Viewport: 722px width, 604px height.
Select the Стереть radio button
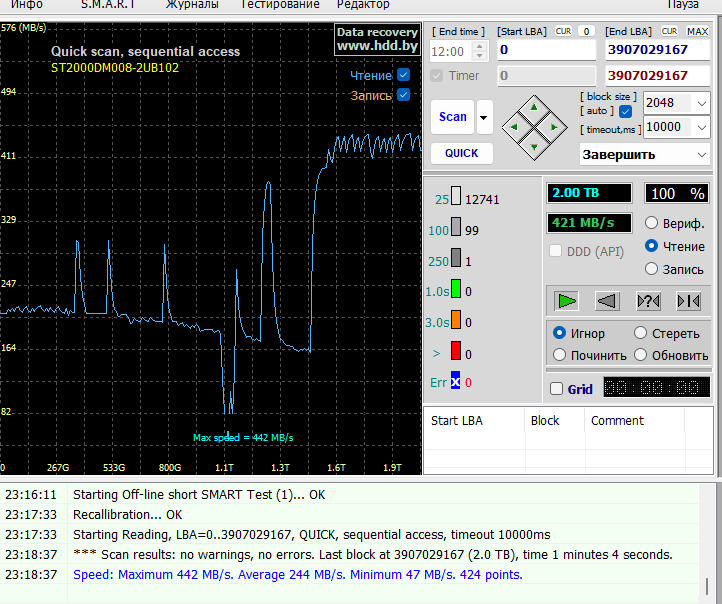(x=640, y=332)
